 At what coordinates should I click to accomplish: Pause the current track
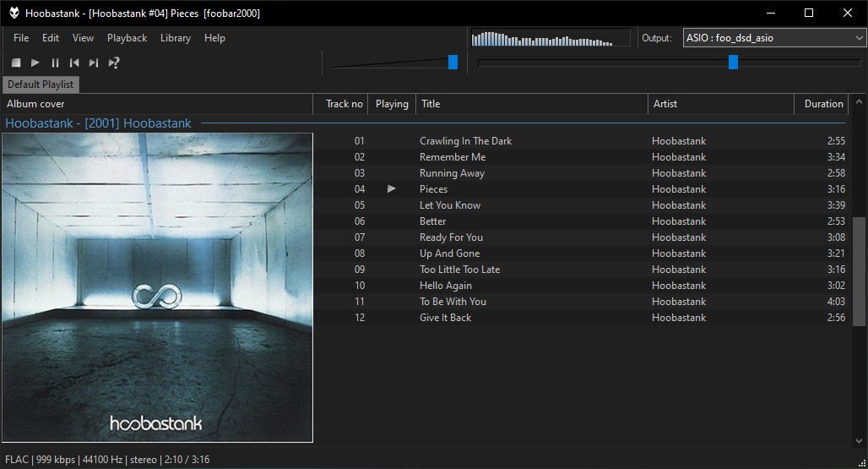(55, 63)
